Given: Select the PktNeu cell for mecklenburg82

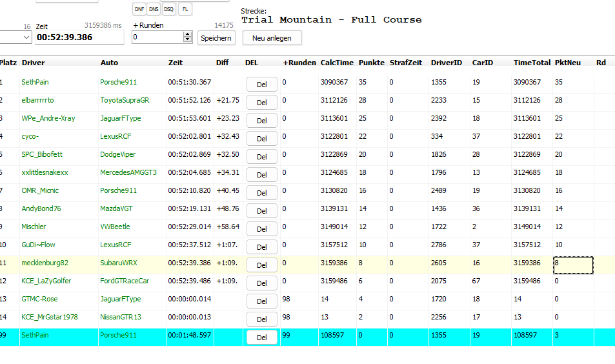Looking at the screenshot, I should point(572,263).
